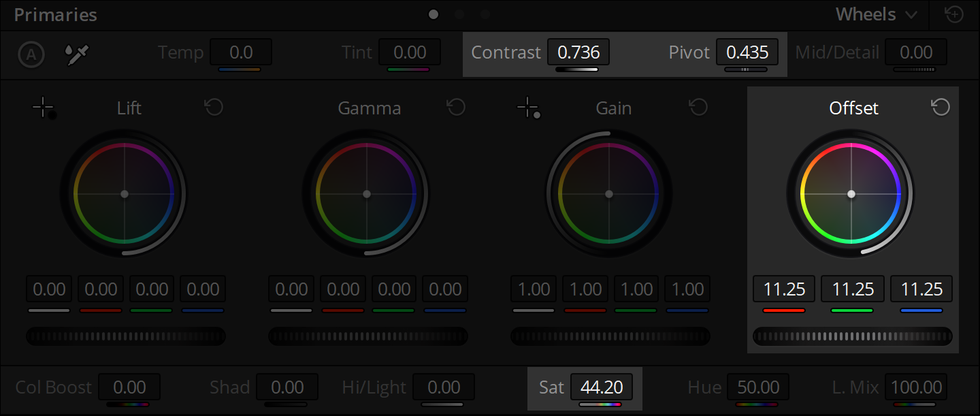
Task: Reset the Offset wheel
Action: 941,107
